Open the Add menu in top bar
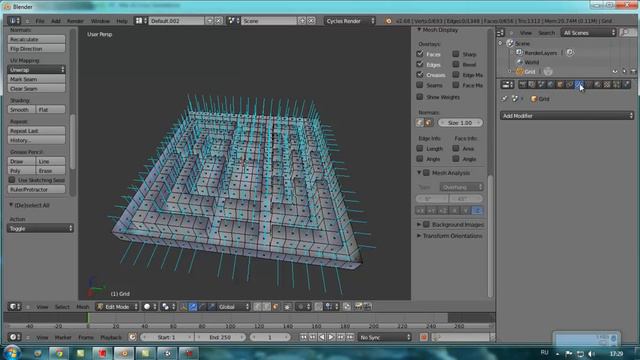Screen dimensions: 640x360 click(56, 21)
